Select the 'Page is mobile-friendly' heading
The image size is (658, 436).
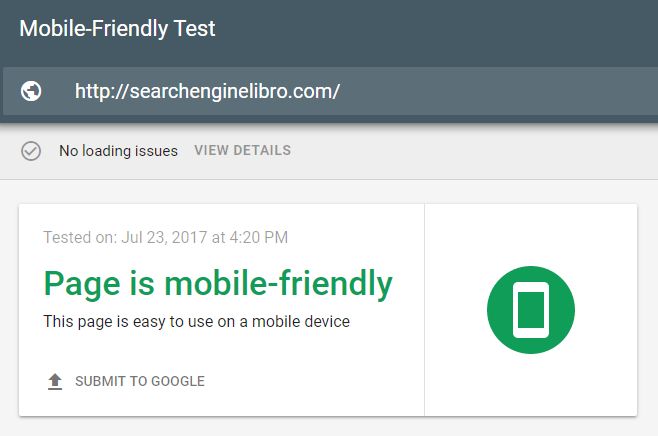tap(218, 284)
